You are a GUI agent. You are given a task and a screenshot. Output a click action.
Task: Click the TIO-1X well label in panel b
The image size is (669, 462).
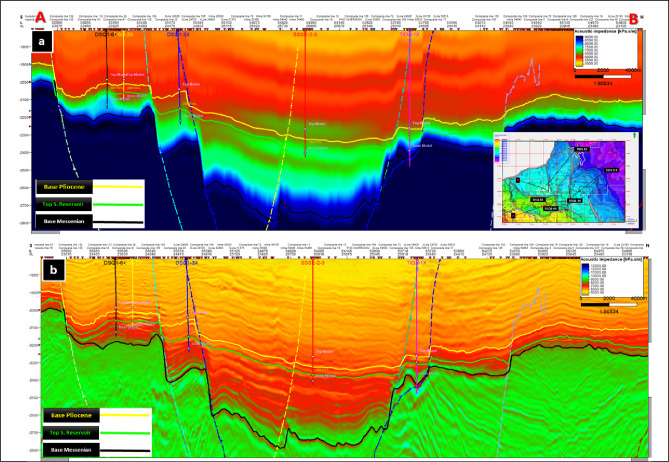click(x=417, y=263)
